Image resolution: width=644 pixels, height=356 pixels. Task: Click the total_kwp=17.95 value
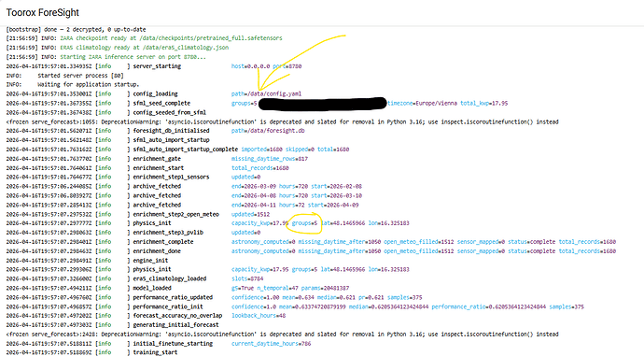(483, 103)
